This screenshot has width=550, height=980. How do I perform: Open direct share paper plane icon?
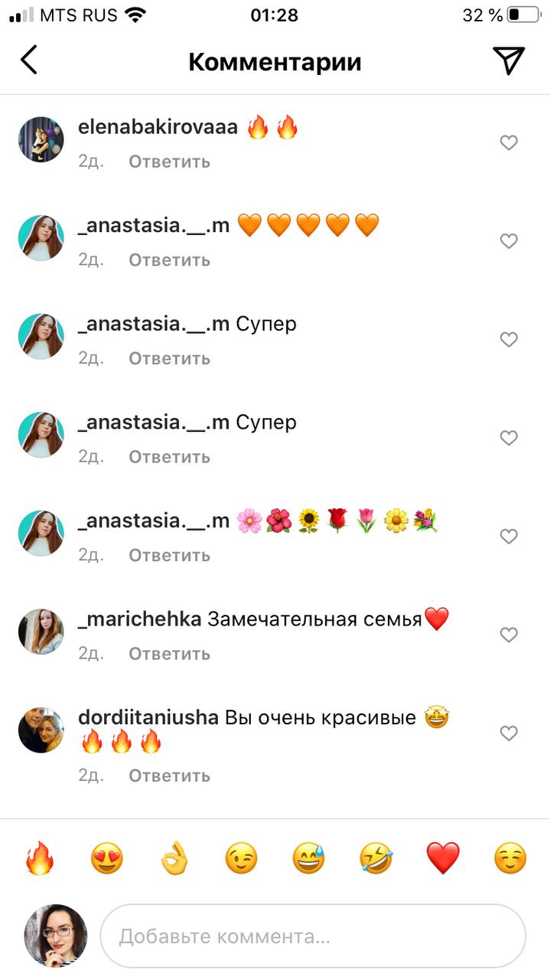point(509,60)
